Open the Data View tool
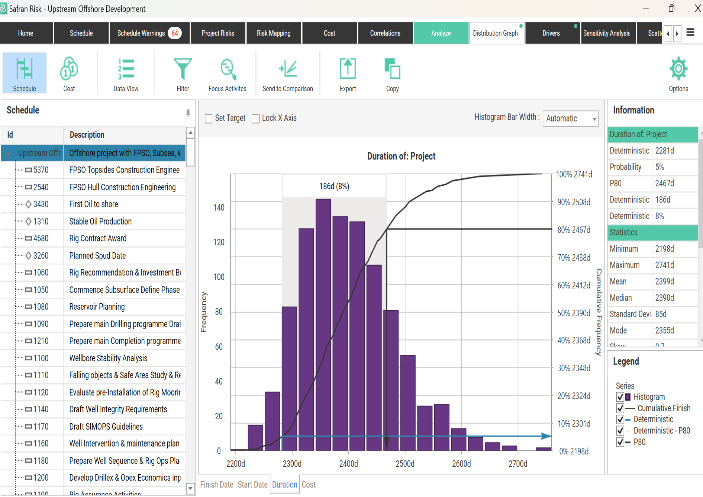The width and height of the screenshot is (703, 497). (126, 73)
